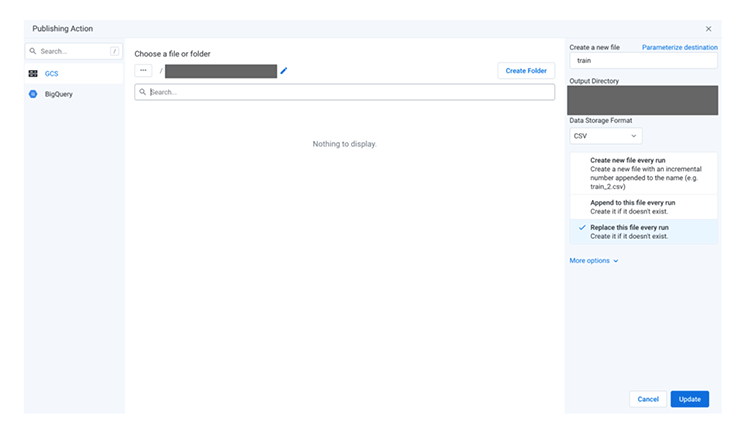Click the pencil edit path icon
The width and height of the screenshot is (750, 429).
(284, 71)
